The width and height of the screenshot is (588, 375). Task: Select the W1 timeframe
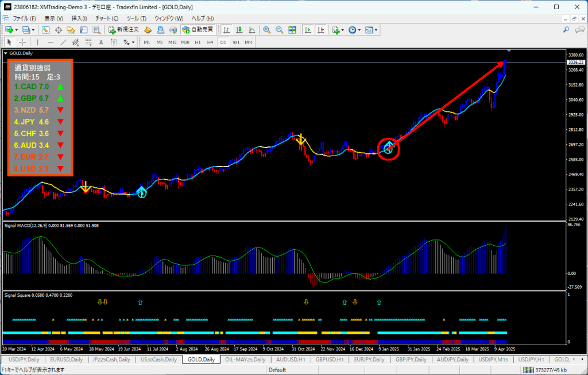coord(236,42)
